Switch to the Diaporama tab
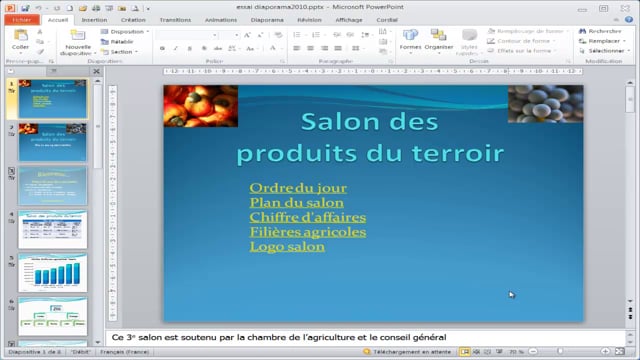 point(267,20)
